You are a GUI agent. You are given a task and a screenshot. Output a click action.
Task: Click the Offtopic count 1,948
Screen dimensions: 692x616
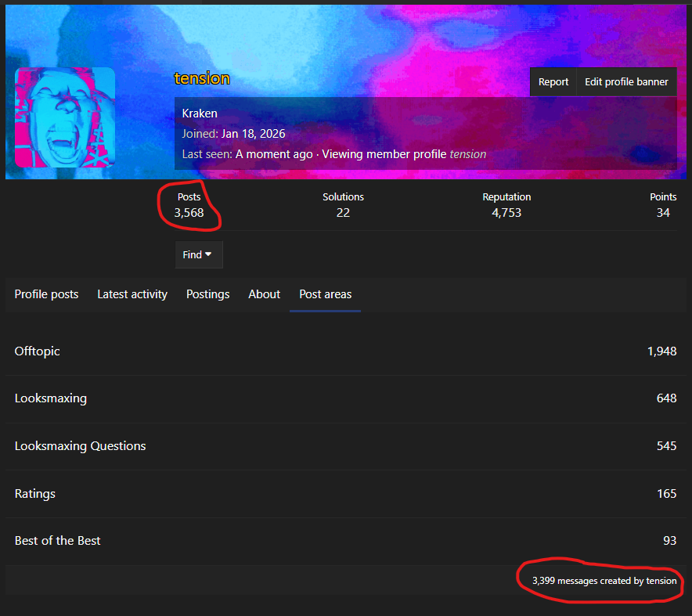[x=661, y=351]
